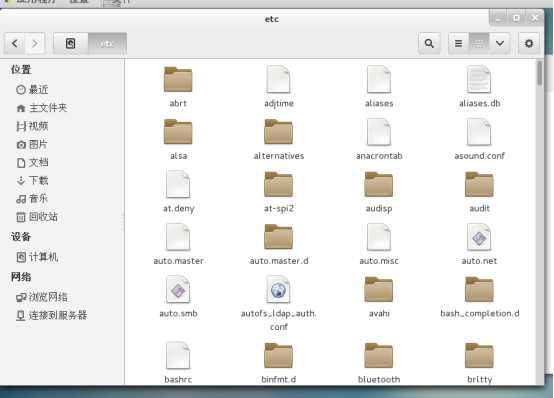
Task: Select the adjtime file icon
Action: (x=278, y=79)
